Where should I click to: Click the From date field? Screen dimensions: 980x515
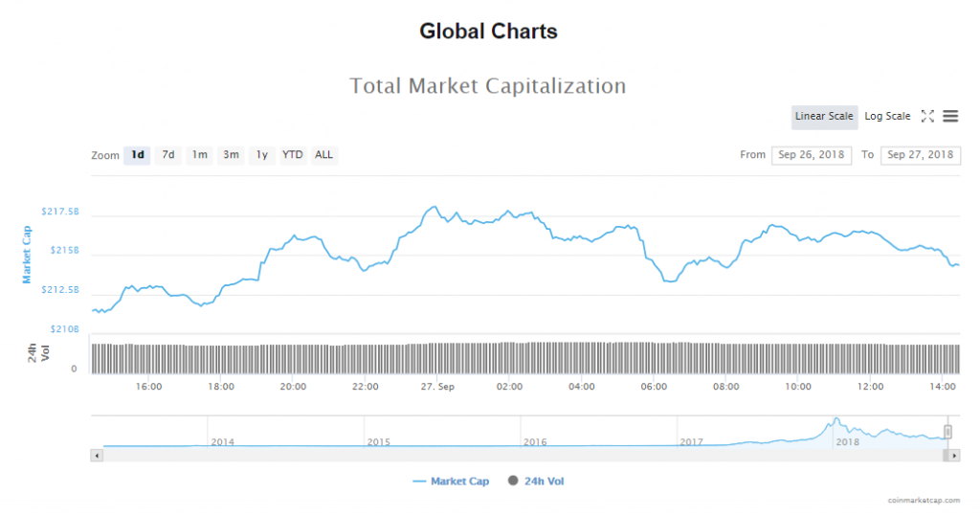coord(811,155)
